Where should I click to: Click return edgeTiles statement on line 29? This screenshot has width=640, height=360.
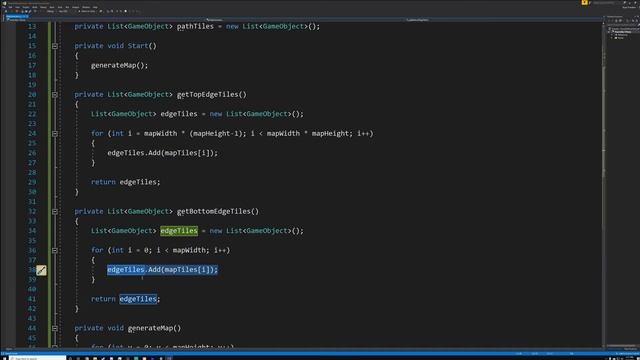point(126,182)
